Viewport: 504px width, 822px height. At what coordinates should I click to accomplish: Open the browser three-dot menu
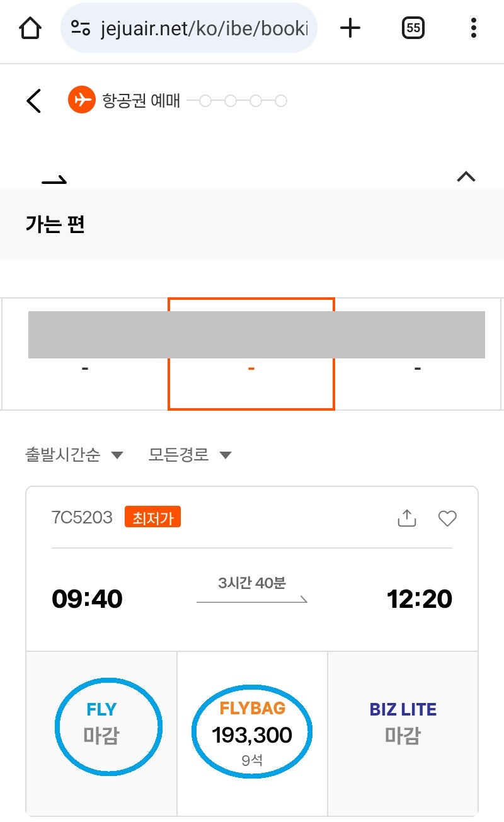(x=473, y=28)
